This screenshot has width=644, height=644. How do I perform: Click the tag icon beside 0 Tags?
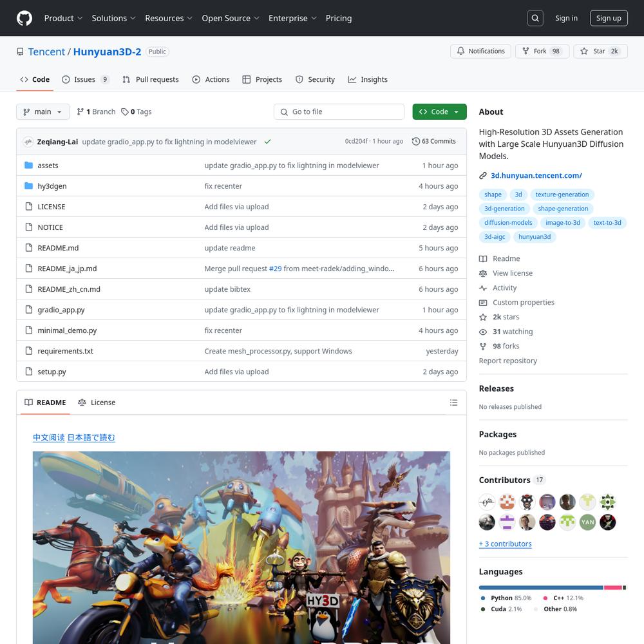pos(125,111)
